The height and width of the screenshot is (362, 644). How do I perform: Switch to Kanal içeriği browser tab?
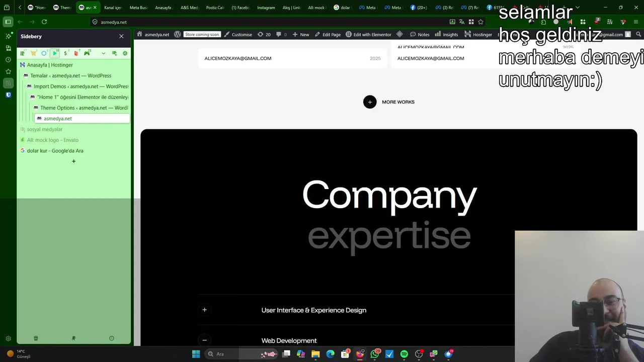click(113, 8)
